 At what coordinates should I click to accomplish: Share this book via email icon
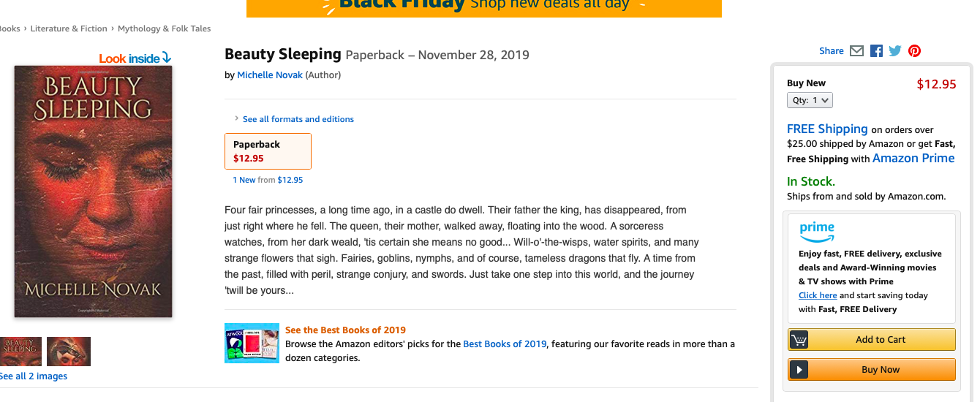(857, 51)
